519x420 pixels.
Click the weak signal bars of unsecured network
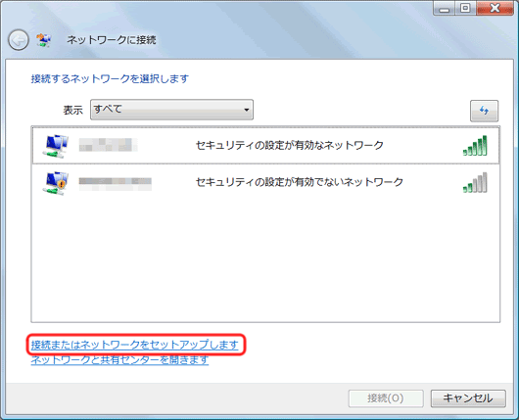(475, 182)
